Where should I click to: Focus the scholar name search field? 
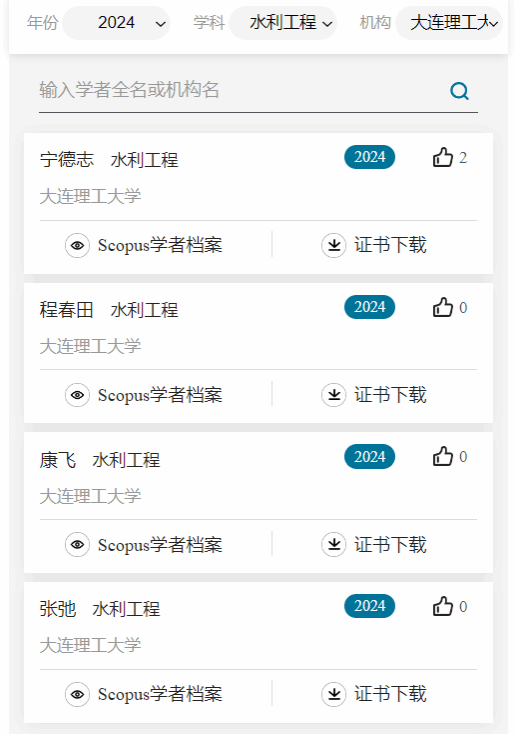[x=241, y=90]
